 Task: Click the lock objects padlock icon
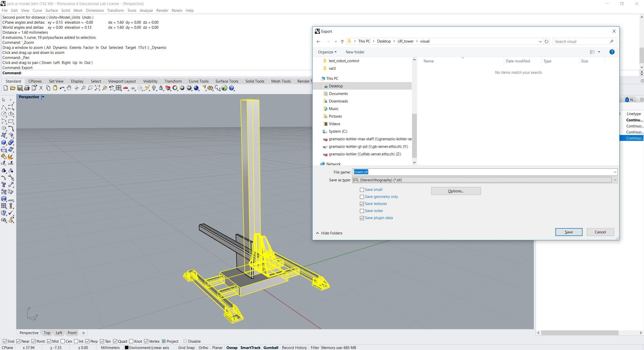[161, 88]
